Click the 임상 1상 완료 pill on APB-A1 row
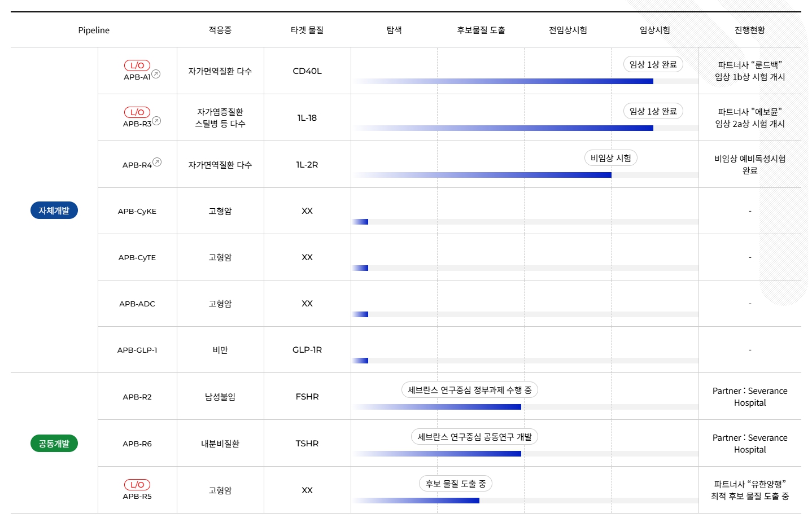This screenshot has width=812, height=522. pyautogui.click(x=653, y=64)
